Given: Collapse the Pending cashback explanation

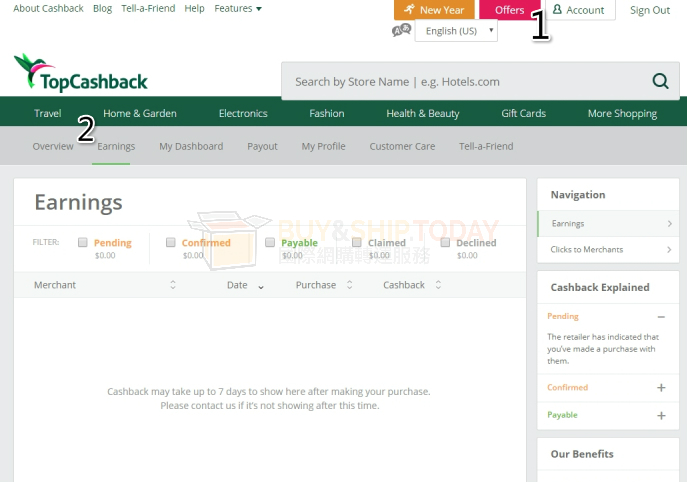Looking at the screenshot, I should click(x=661, y=317).
